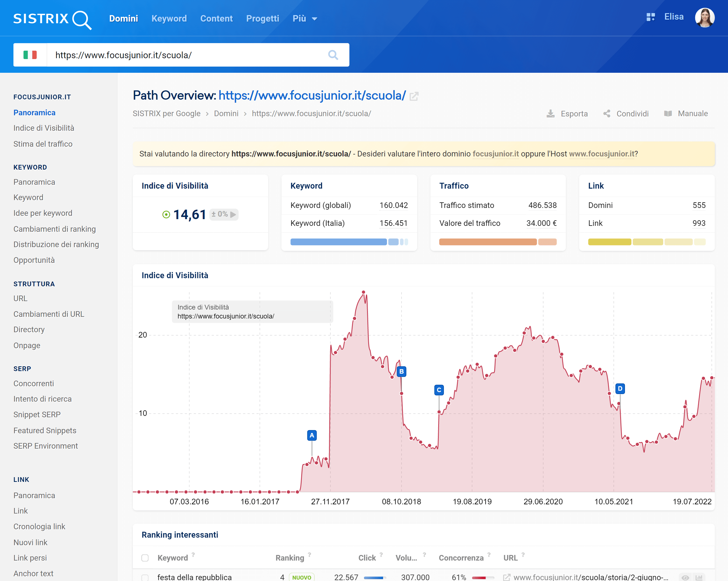Click help icon next to Click column
The width and height of the screenshot is (728, 581).
(381, 554)
